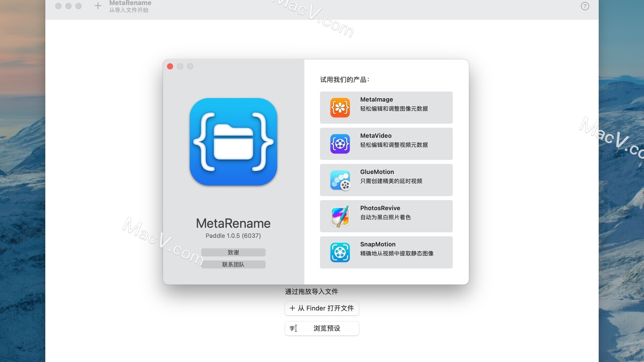Click the SnapMotion teal app icon
644x362 pixels.
point(340,252)
